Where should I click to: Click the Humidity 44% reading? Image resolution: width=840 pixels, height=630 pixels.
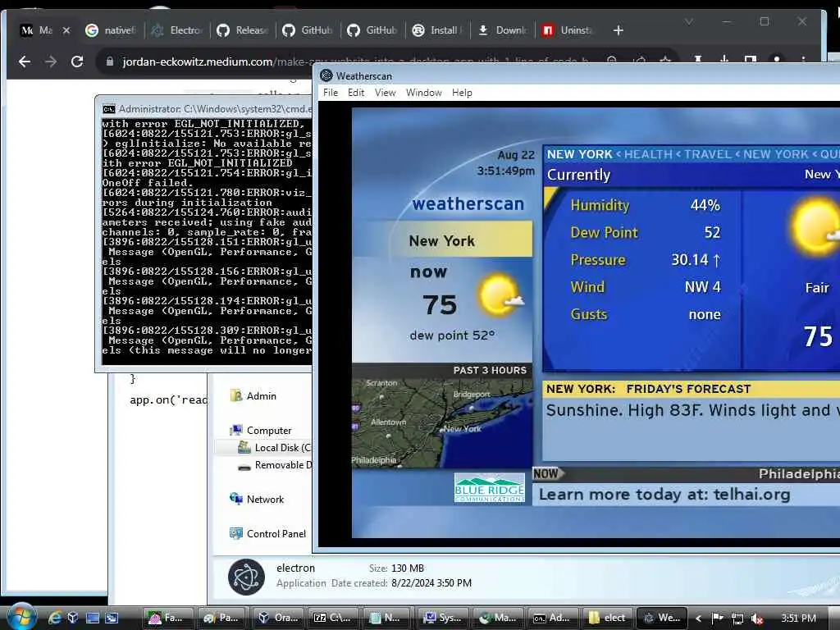pos(645,204)
